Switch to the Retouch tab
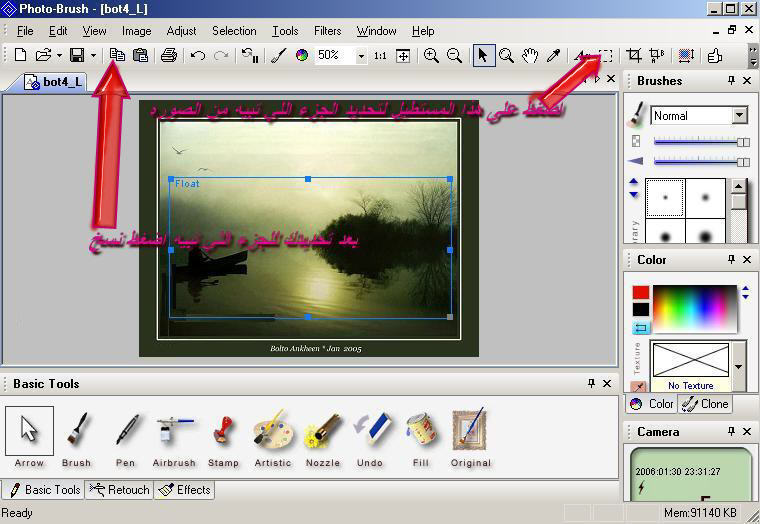This screenshot has width=760, height=524. 119,490
